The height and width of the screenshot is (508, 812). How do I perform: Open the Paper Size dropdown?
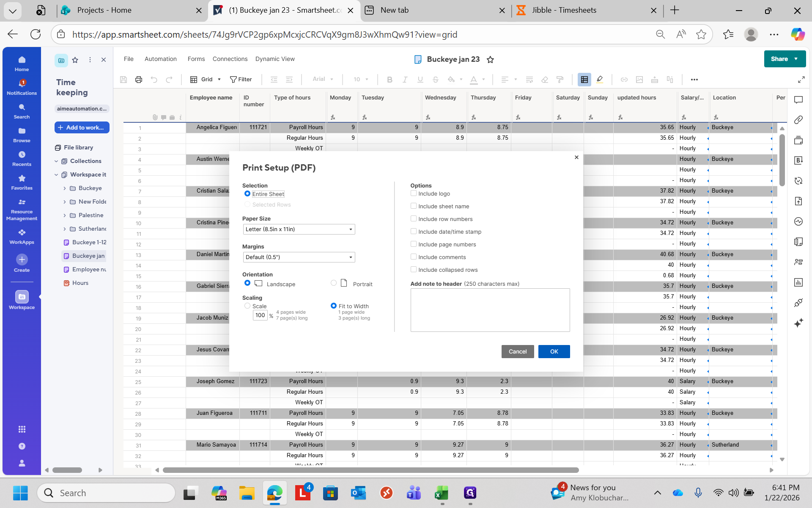299,229
